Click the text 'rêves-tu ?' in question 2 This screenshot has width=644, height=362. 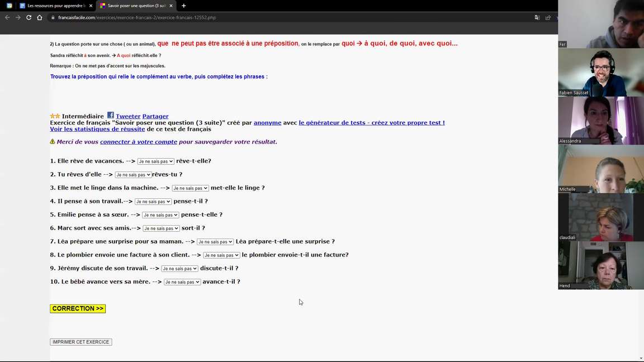(x=167, y=174)
